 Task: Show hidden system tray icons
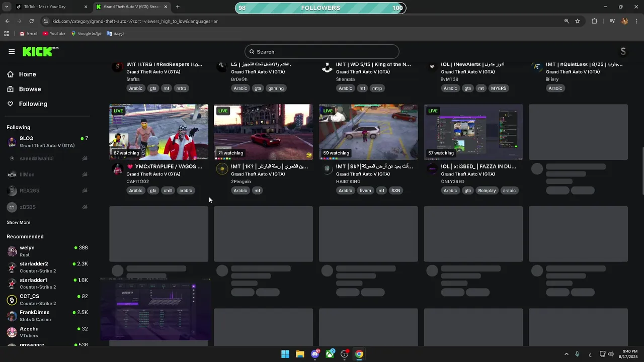(x=566, y=354)
